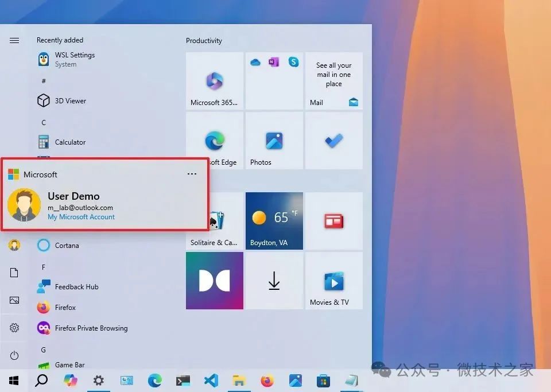Open the OneDrive icon in tile folder
Screen dimensions: 551x392
click(x=255, y=63)
